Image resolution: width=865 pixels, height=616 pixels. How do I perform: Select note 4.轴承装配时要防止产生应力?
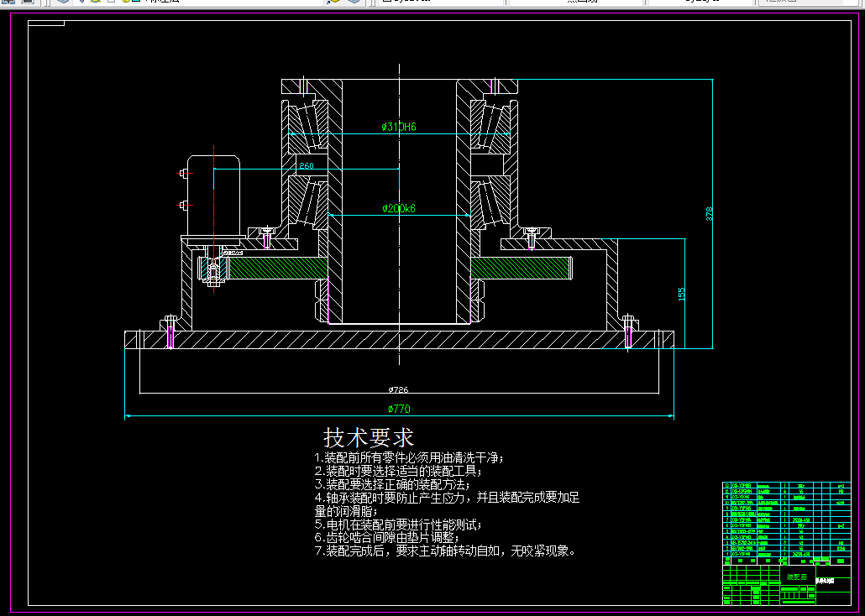click(447, 504)
